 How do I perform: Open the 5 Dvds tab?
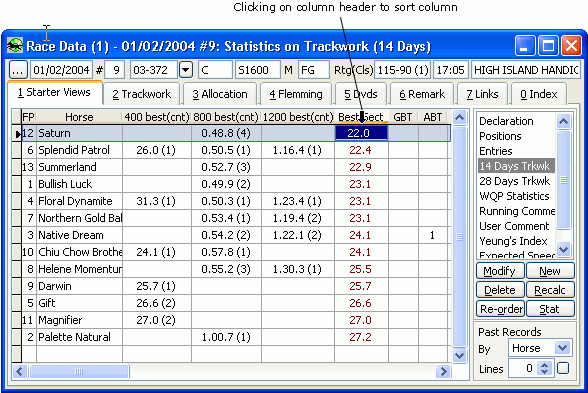tap(361, 94)
